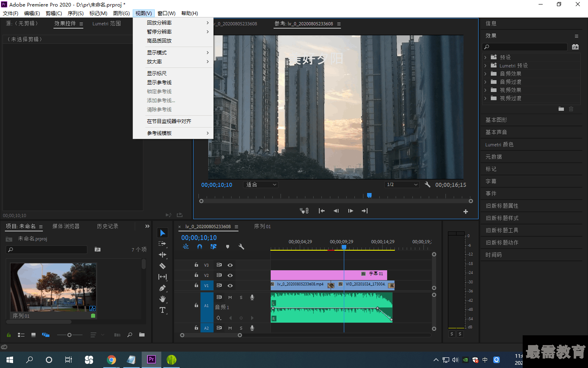Select the Pen tool
This screenshot has height=368, width=588.
[163, 288]
